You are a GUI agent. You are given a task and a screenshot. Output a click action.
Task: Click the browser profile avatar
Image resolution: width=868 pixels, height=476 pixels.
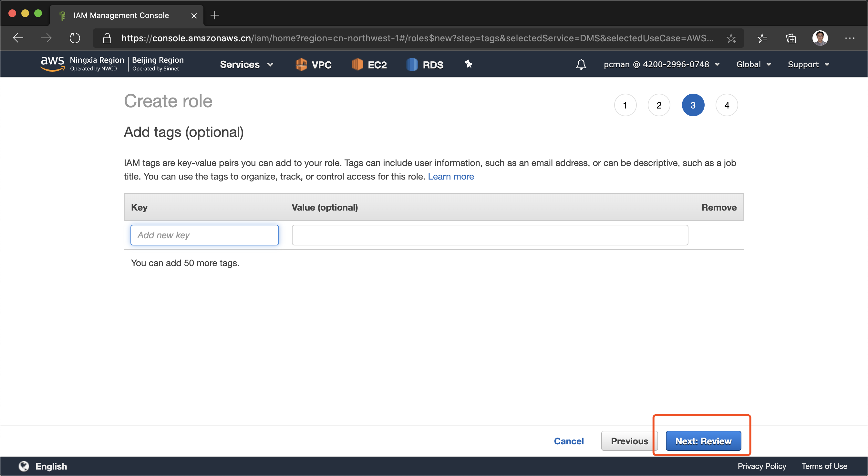(x=820, y=38)
